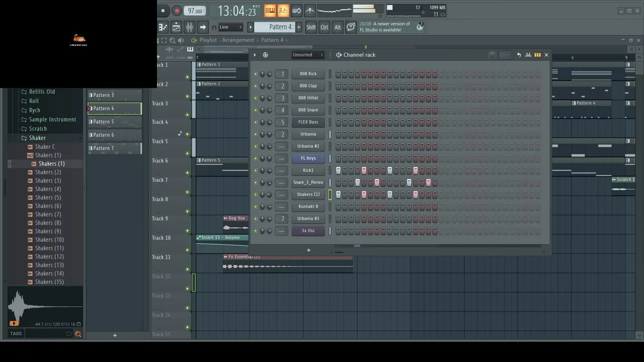Stop playback with the transport stop button
Screen dimensions: 644x362
click(x=163, y=11)
